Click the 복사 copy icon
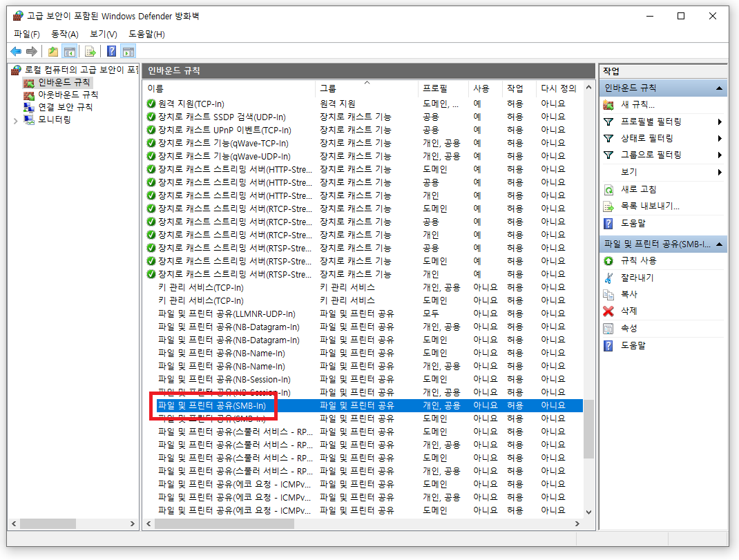739x560 pixels. [608, 295]
